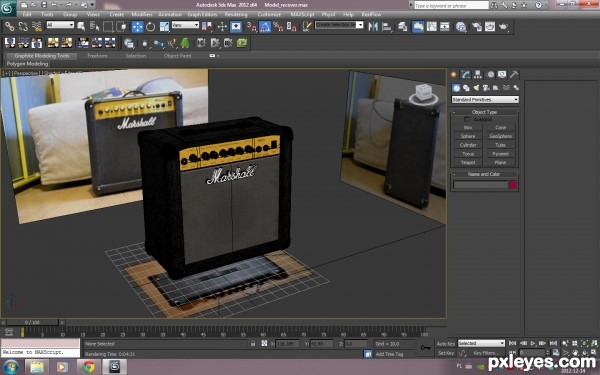600x375 pixels.
Task: Open the Schematic View icon
Action: coord(445,26)
